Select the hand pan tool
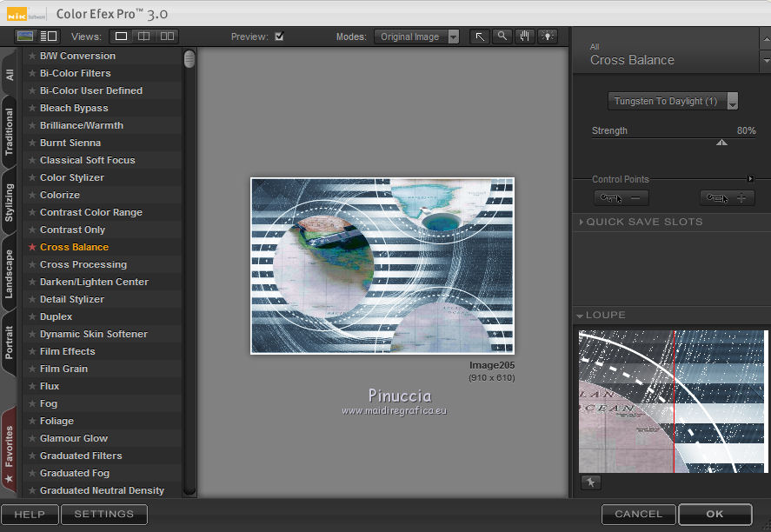This screenshot has height=532, width=771. click(525, 37)
